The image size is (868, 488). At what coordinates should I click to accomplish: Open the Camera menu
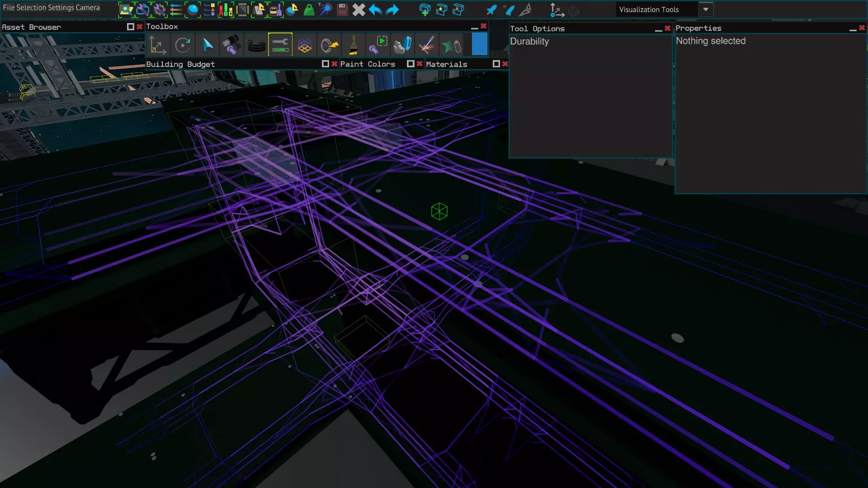(x=88, y=8)
